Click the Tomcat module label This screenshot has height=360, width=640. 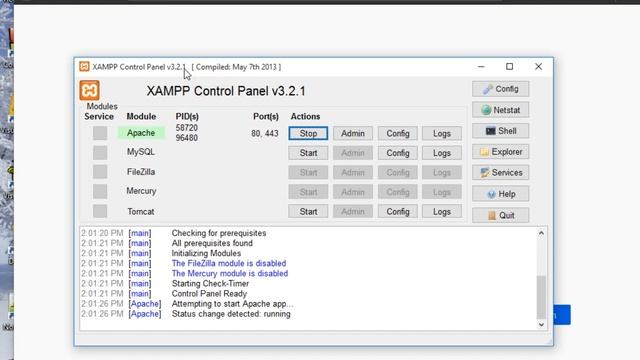141,211
